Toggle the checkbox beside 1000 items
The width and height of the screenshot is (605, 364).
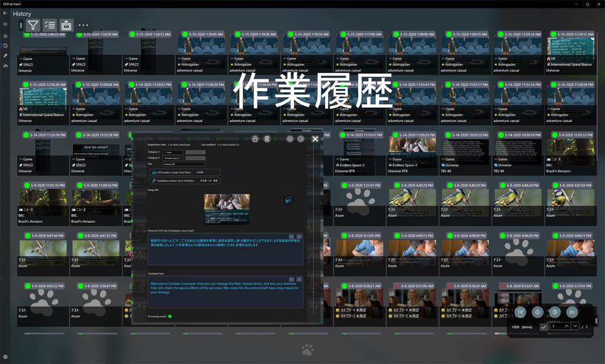544,326
